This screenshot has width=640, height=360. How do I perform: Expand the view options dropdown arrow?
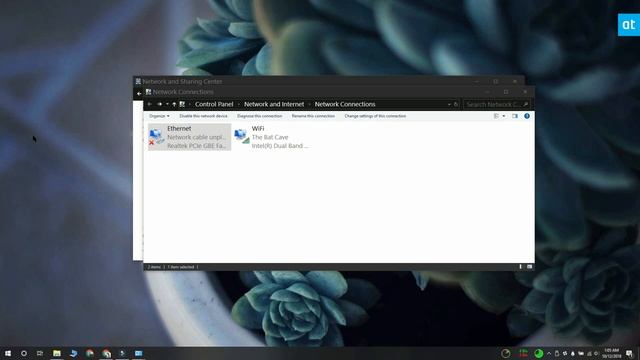504,116
